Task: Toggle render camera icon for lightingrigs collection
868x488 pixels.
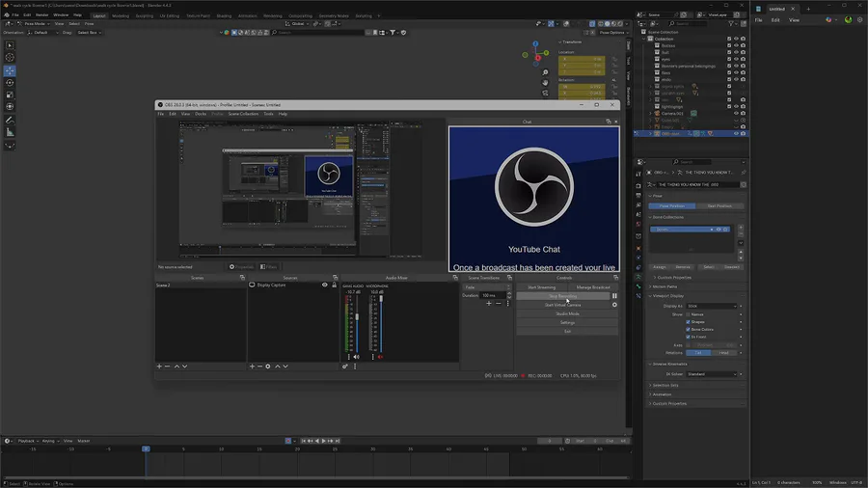Action: (x=743, y=106)
